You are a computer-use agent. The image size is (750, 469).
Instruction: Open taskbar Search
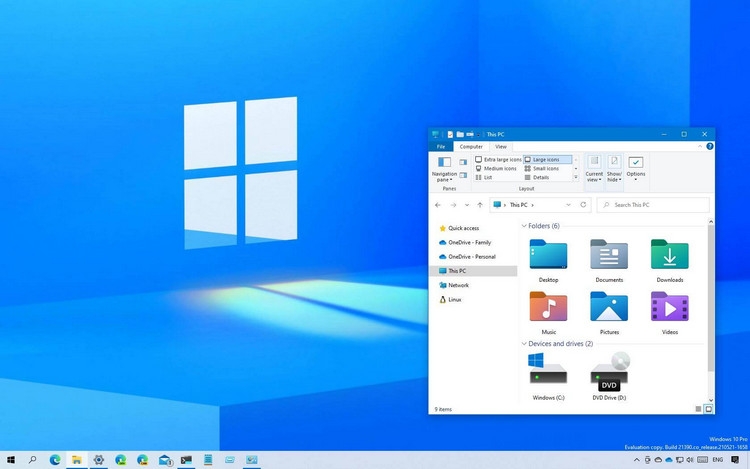[33, 460]
